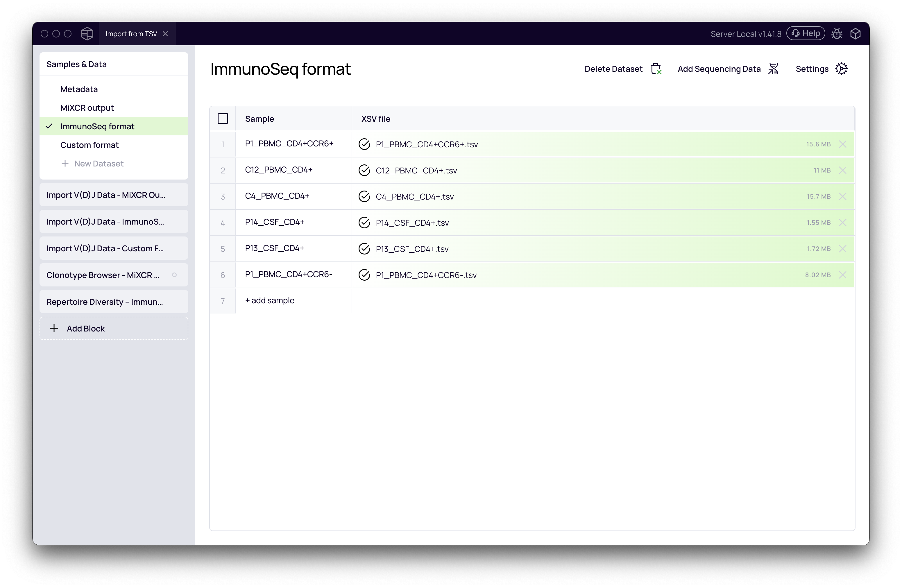Select the Custom format dataset
The height and width of the screenshot is (588, 902).
coord(90,145)
